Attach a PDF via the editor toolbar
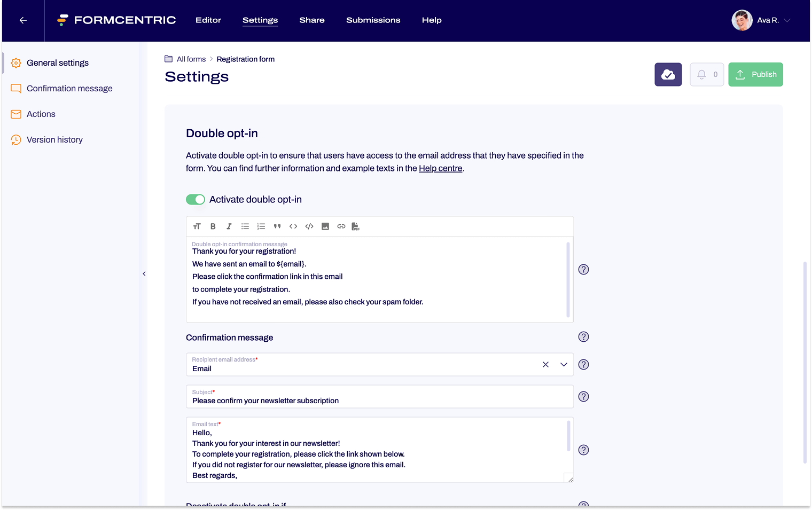This screenshot has height=510, width=812. [355, 226]
